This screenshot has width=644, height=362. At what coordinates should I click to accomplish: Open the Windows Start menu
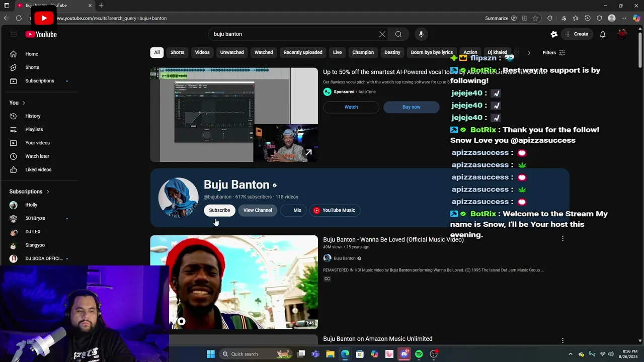point(211,354)
